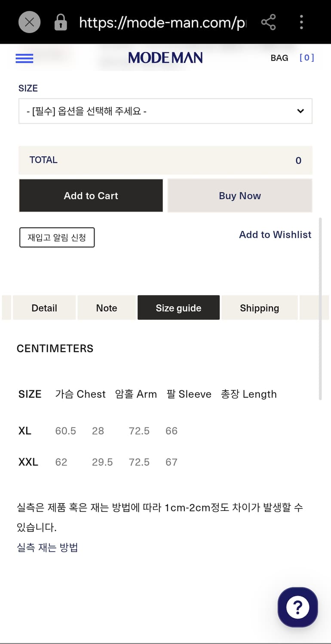Select the Size guide tab
This screenshot has width=331, height=644.
[178, 308]
